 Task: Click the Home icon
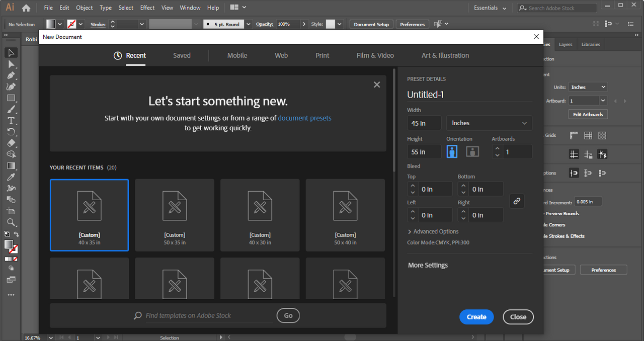(26, 8)
